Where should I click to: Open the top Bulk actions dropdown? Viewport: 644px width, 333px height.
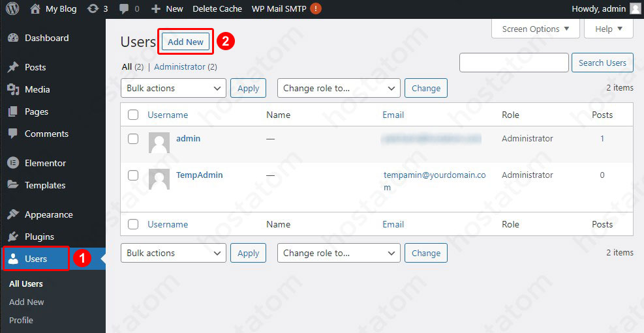click(x=174, y=88)
